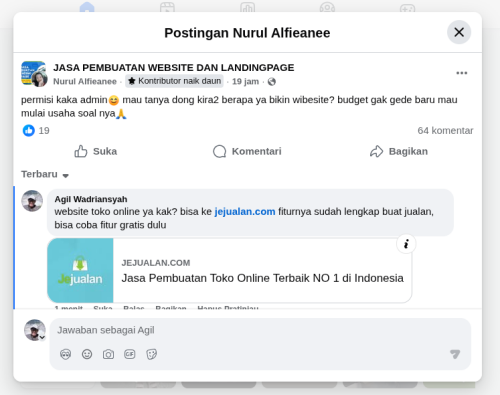Click the group name JASA PEMBUATAN WEBSITE DAN LANDINGPAGE

[x=174, y=68]
